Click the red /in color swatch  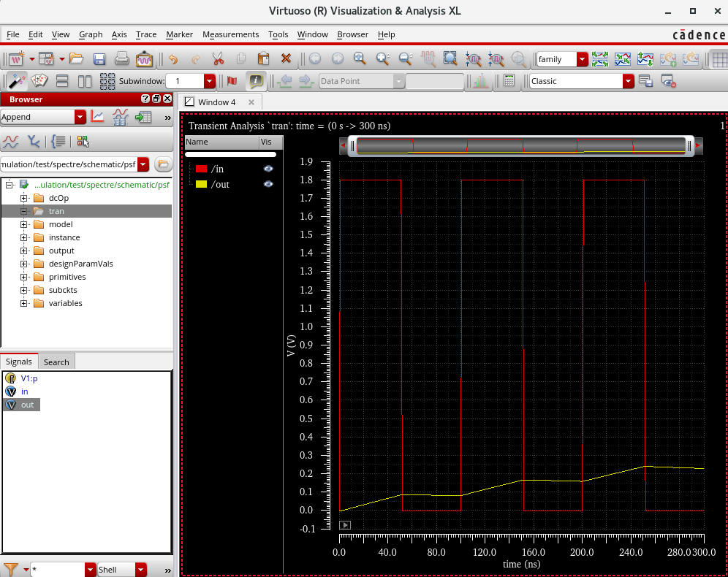coord(201,169)
